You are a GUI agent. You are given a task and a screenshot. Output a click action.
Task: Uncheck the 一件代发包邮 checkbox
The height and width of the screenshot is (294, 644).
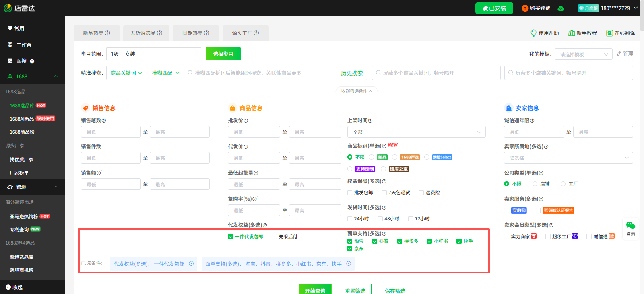pos(230,237)
